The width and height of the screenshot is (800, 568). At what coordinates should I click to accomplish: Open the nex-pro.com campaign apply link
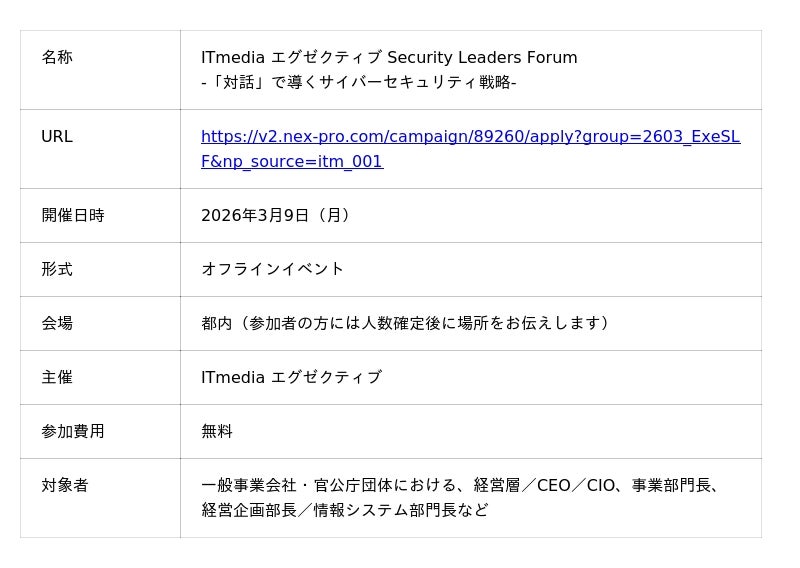(x=470, y=137)
